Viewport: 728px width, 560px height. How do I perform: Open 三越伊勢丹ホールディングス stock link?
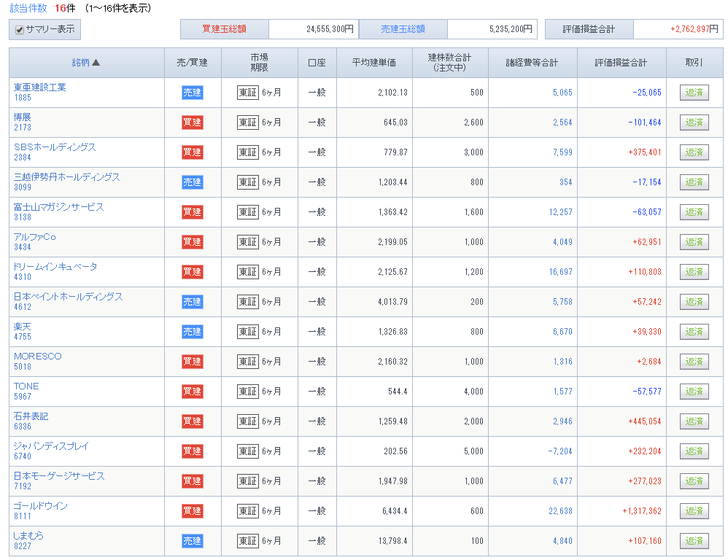(x=67, y=176)
